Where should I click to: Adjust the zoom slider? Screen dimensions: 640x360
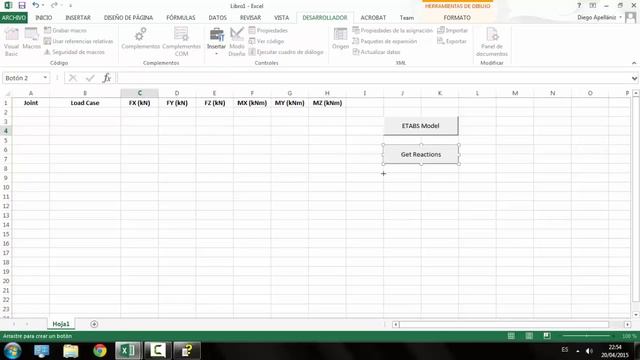coord(587,336)
